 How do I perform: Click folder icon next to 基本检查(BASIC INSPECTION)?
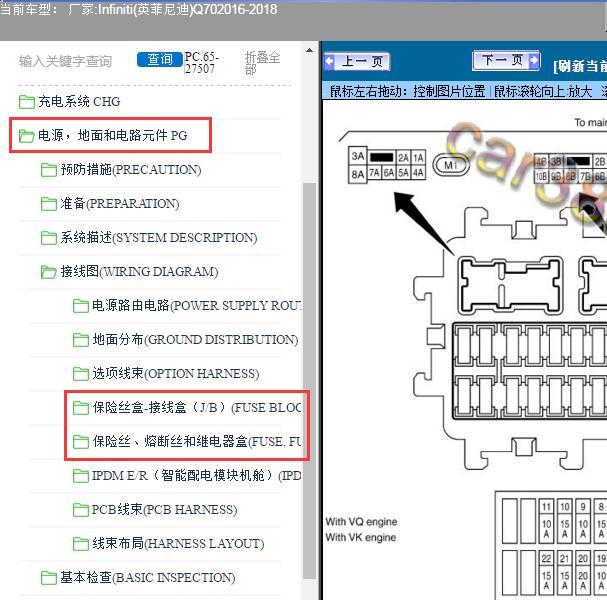49,578
